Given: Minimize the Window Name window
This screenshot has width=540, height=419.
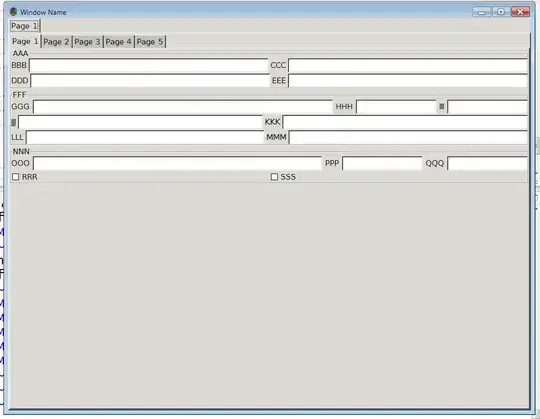Looking at the screenshot, I should 481,12.
